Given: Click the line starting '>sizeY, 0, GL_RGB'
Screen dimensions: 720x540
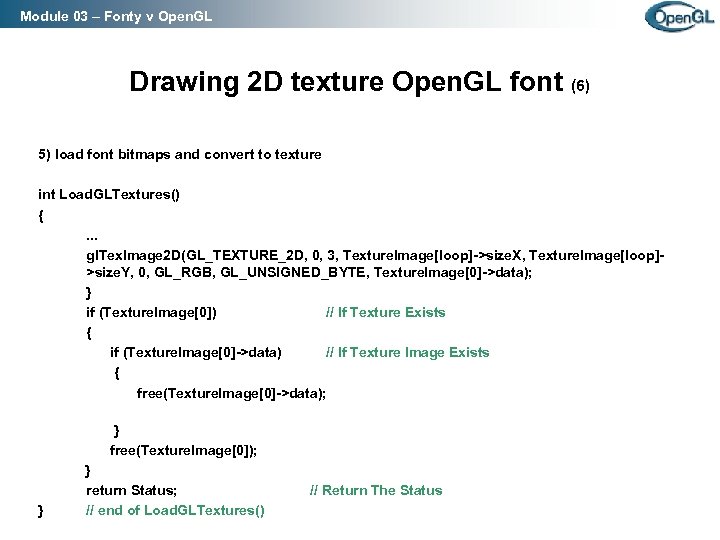Looking at the screenshot, I should [x=309, y=272].
